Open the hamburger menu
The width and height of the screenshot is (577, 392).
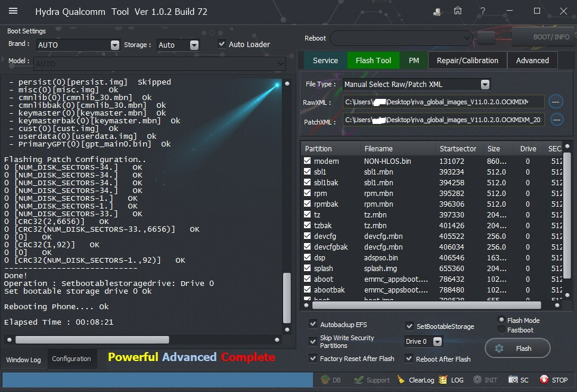pos(13,11)
